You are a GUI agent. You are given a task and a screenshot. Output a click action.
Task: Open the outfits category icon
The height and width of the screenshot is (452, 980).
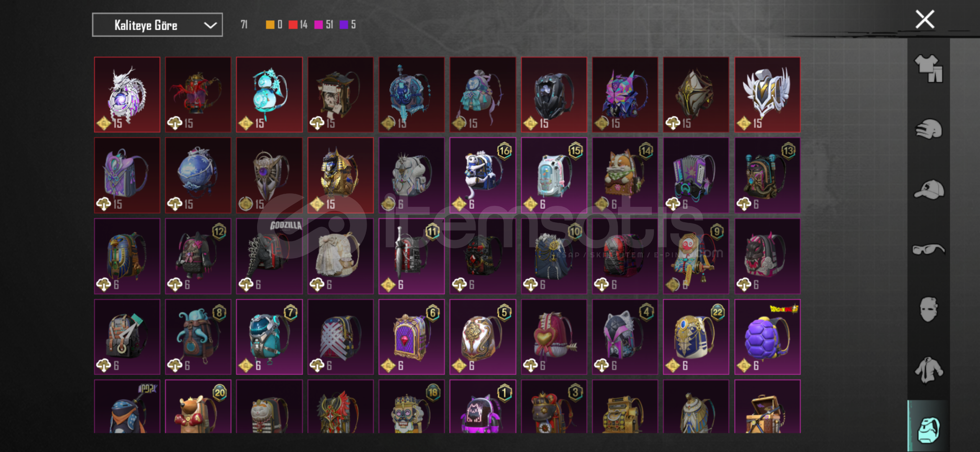click(929, 69)
